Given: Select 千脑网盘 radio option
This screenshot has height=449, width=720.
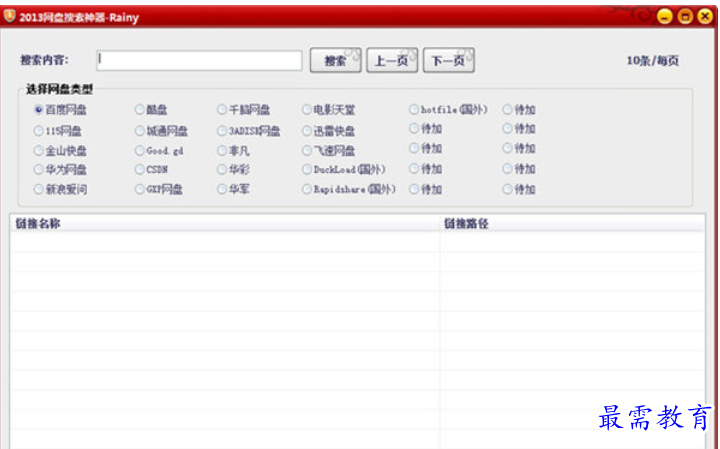Looking at the screenshot, I should [244, 110].
